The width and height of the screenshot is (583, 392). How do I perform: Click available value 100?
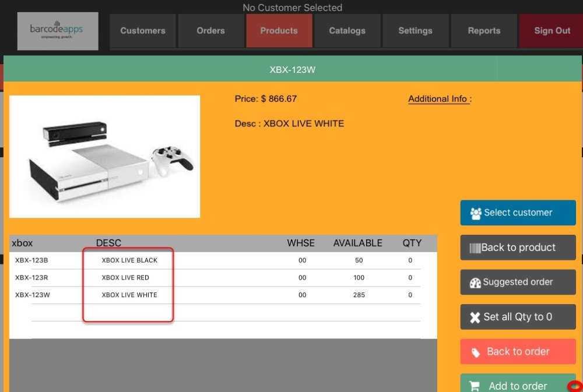coord(359,278)
